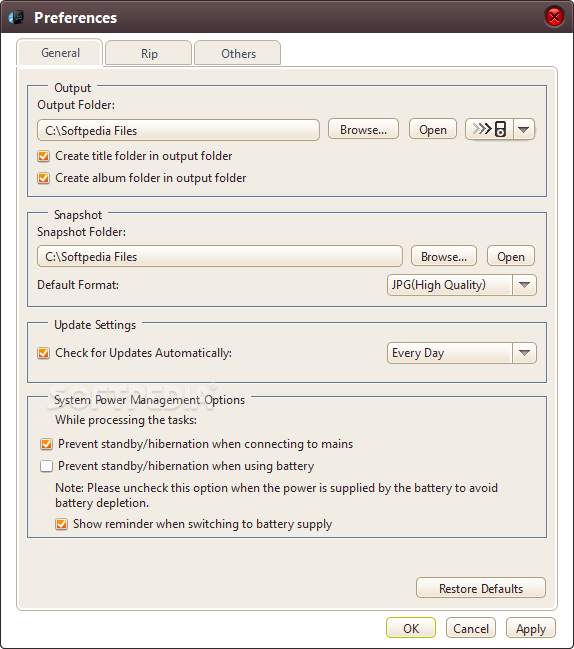This screenshot has width=574, height=649.
Task: Click the 'While processing the tasks:' text
Action: click(x=126, y=420)
